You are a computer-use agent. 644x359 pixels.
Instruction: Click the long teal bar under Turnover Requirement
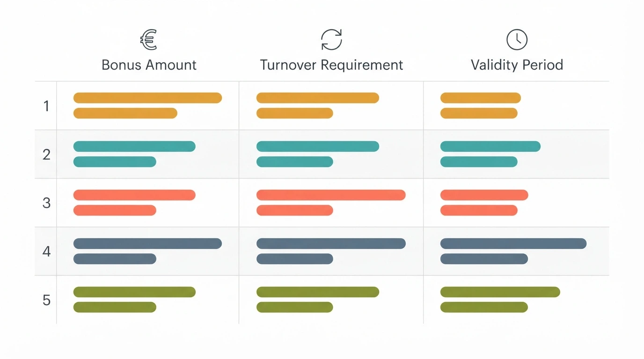tap(318, 146)
